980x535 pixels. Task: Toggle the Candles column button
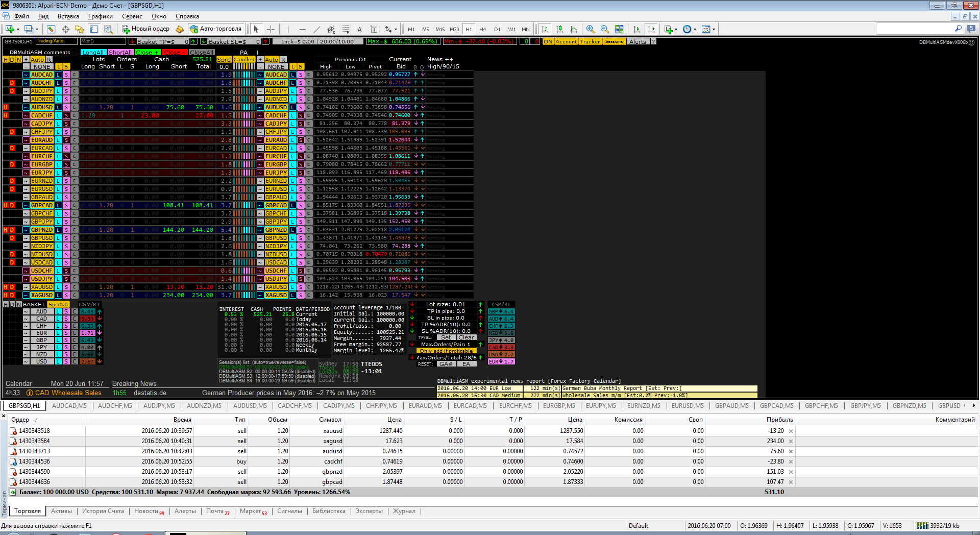244,60
